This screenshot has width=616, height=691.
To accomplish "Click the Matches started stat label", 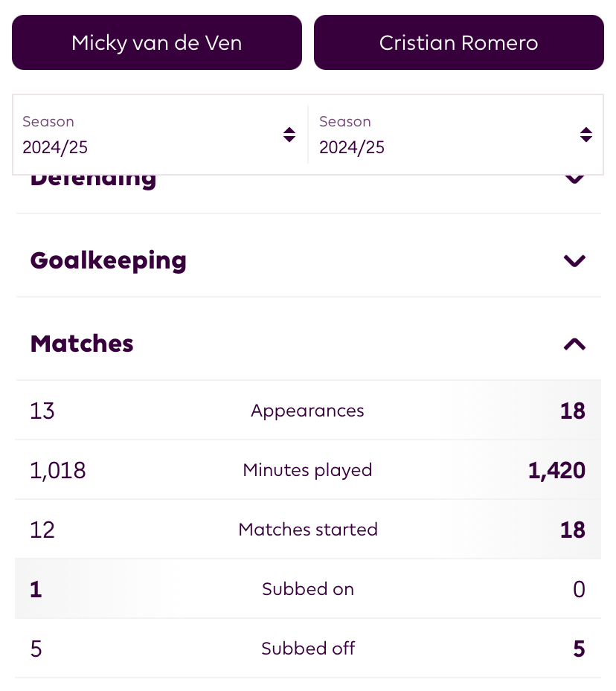I will (x=308, y=530).
